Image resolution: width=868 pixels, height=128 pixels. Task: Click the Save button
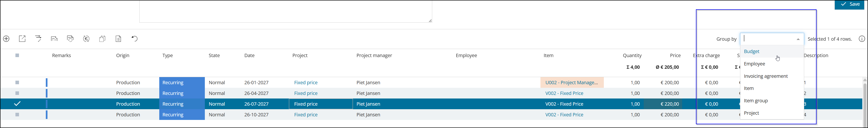(849, 4)
